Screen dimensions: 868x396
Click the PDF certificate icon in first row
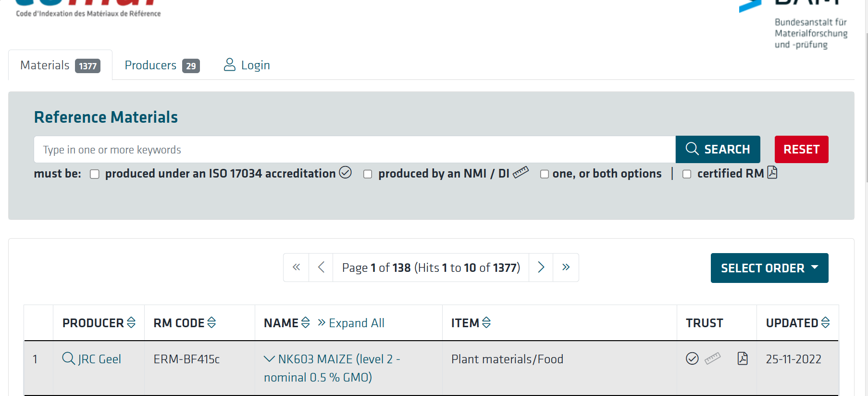[x=742, y=358]
